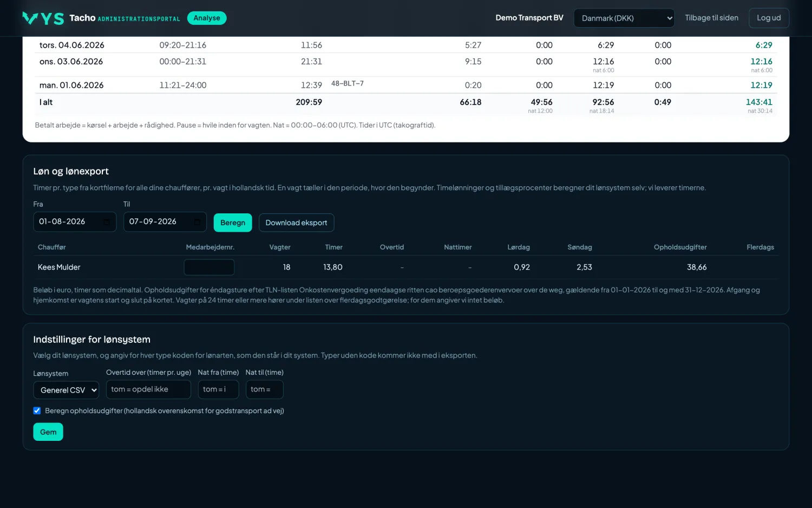
Task: Click driver name Kees Mulder
Action: [59, 267]
